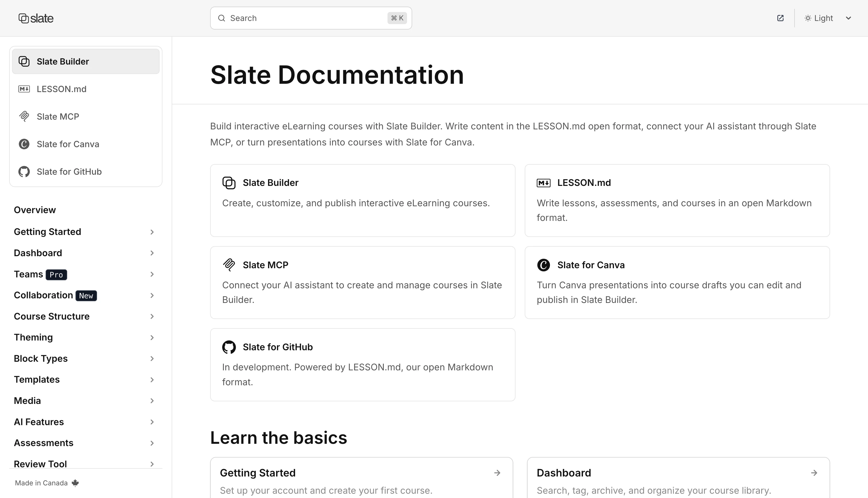Expand Getting Started sidebar section chevron
Screen dimensions: 868x498
coord(152,232)
